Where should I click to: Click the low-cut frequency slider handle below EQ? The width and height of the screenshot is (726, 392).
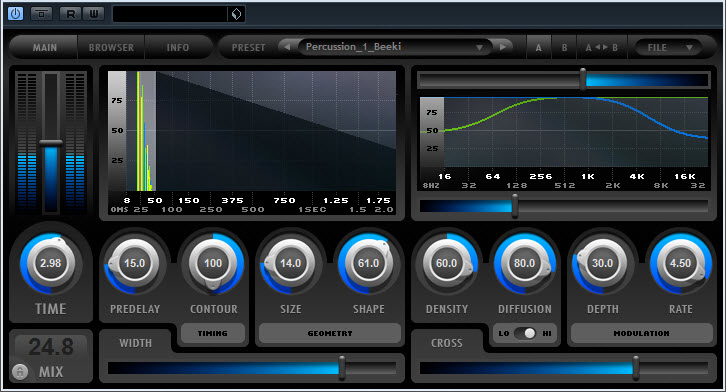click(514, 206)
